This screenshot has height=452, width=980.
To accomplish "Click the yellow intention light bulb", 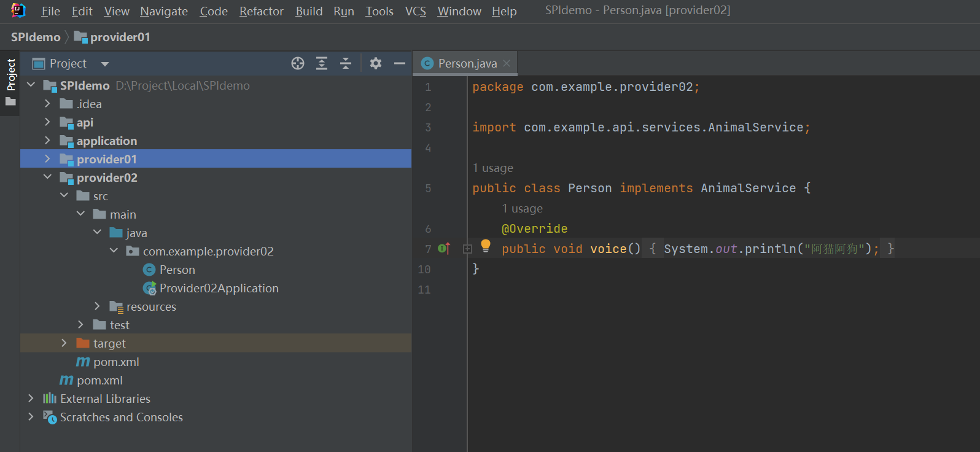I will [x=486, y=246].
